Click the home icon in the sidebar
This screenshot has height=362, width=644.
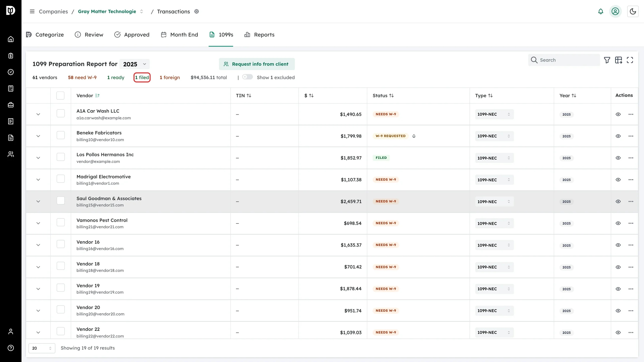click(x=11, y=39)
